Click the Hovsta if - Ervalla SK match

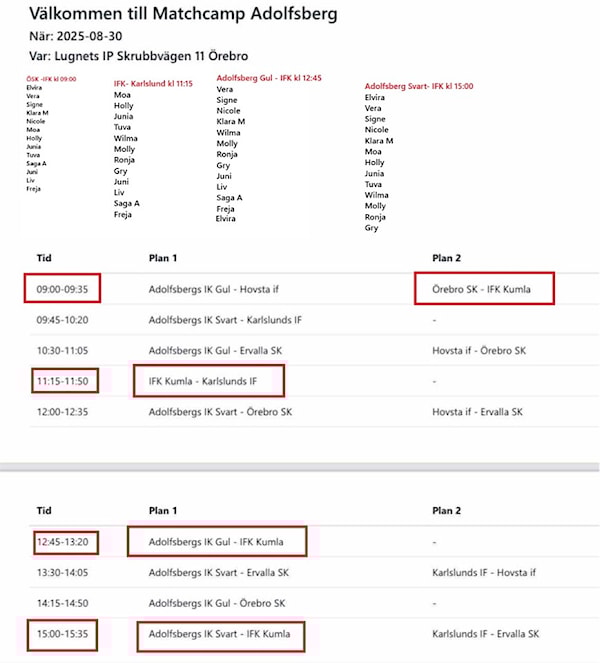click(x=482, y=412)
